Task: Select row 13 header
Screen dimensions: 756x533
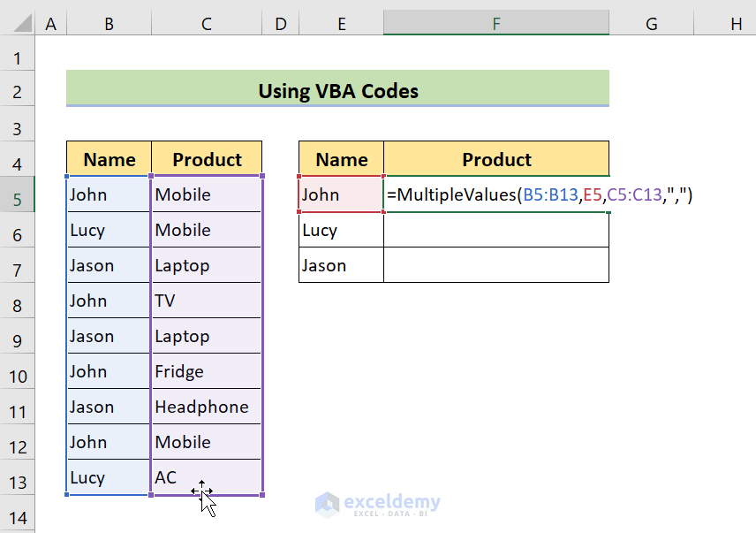Action: pos(18,478)
